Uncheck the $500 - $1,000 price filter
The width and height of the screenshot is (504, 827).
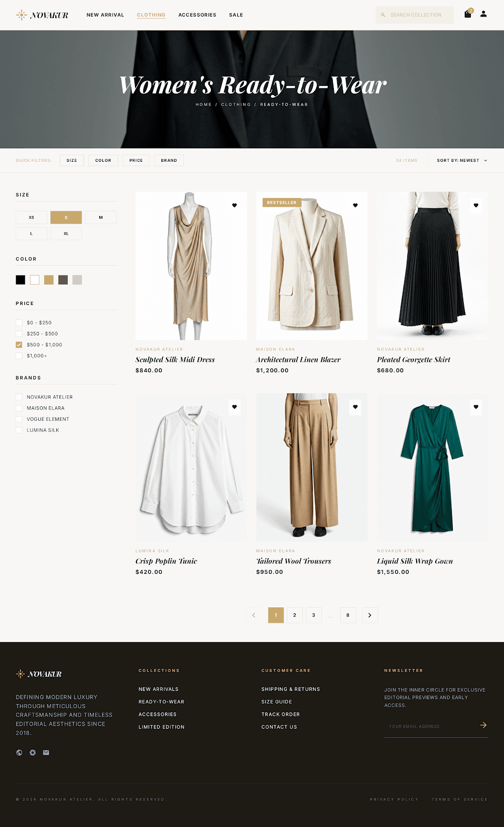[19, 345]
